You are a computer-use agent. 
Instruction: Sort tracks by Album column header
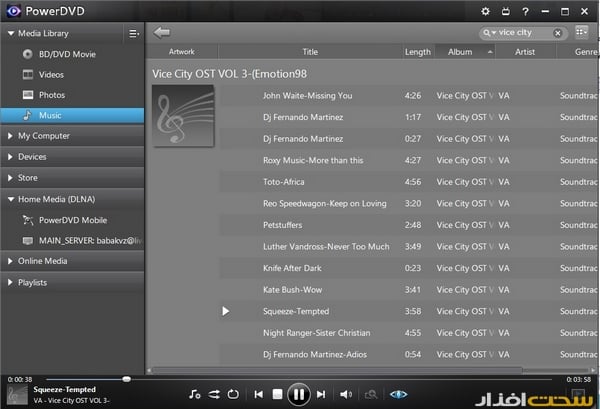click(460, 52)
